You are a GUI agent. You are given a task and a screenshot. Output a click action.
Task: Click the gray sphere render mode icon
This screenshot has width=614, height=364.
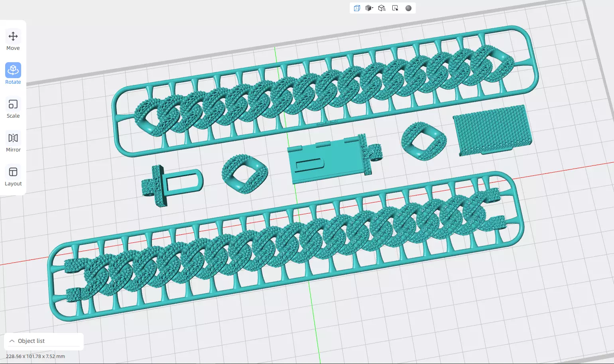tap(408, 8)
